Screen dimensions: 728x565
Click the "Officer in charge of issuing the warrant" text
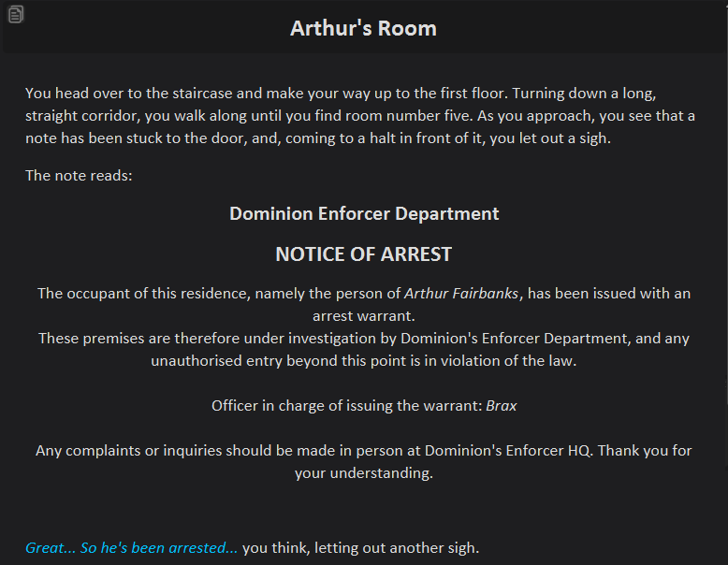coord(346,406)
